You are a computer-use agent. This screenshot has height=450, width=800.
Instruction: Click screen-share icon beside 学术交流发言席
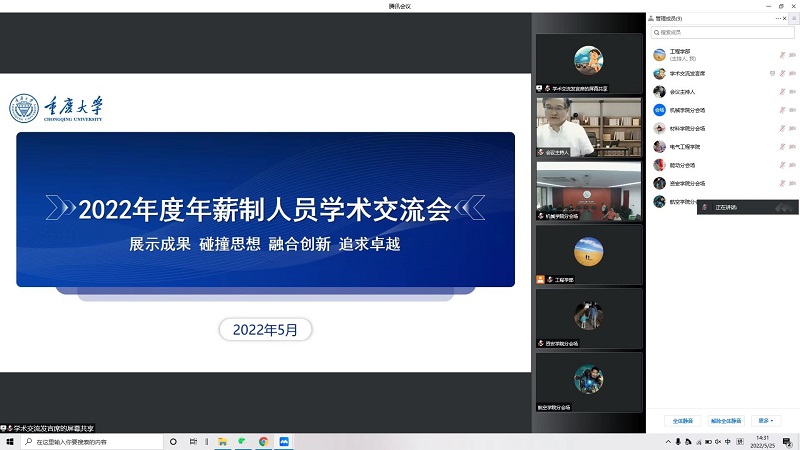772,73
